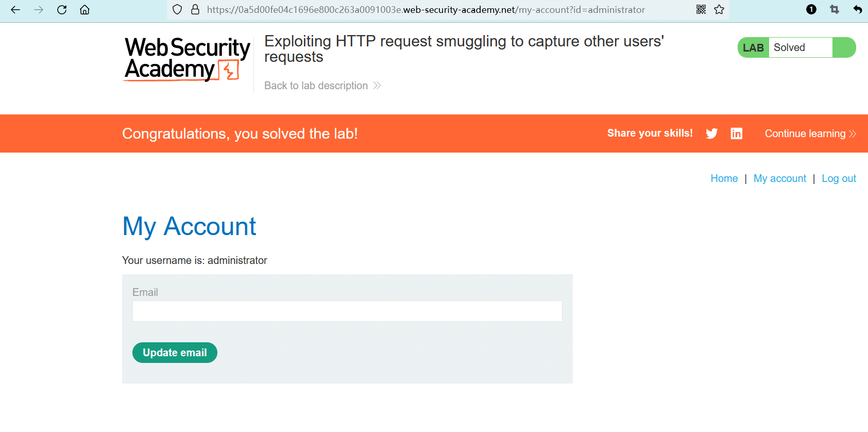868x432 pixels.
Task: Go to the browser home icon
Action: (x=85, y=10)
